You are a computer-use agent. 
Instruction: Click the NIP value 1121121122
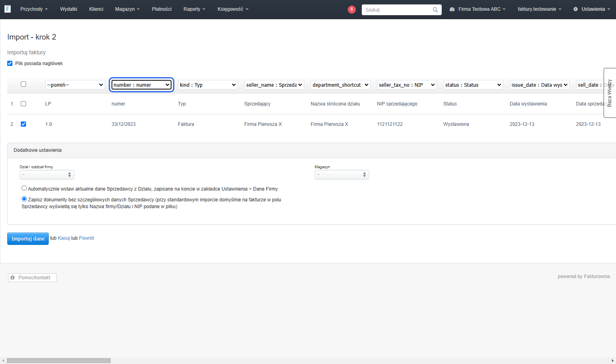390,124
